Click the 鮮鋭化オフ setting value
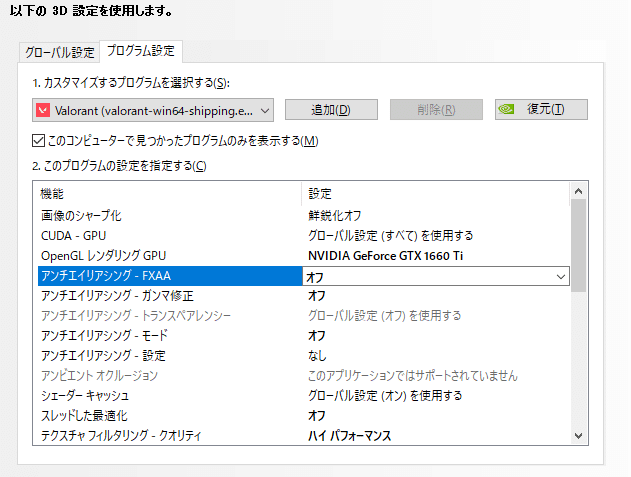Image resolution: width=631 pixels, height=477 pixels. [335, 216]
